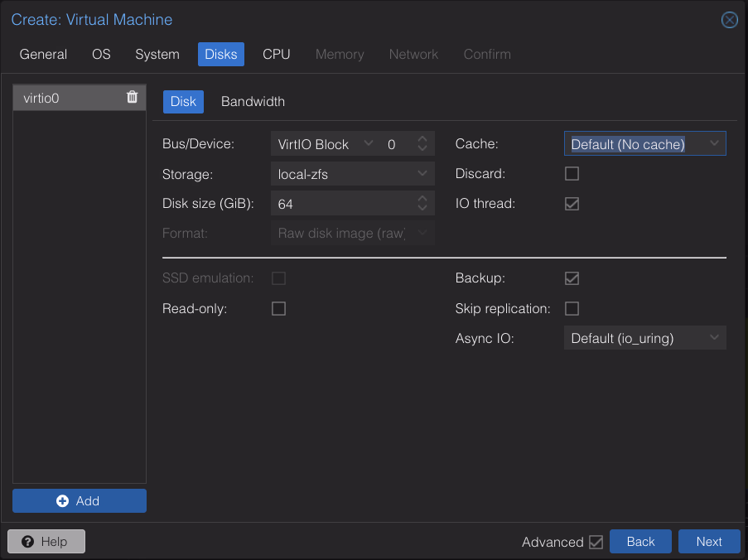Click the plus icon on the Add button

click(61, 500)
